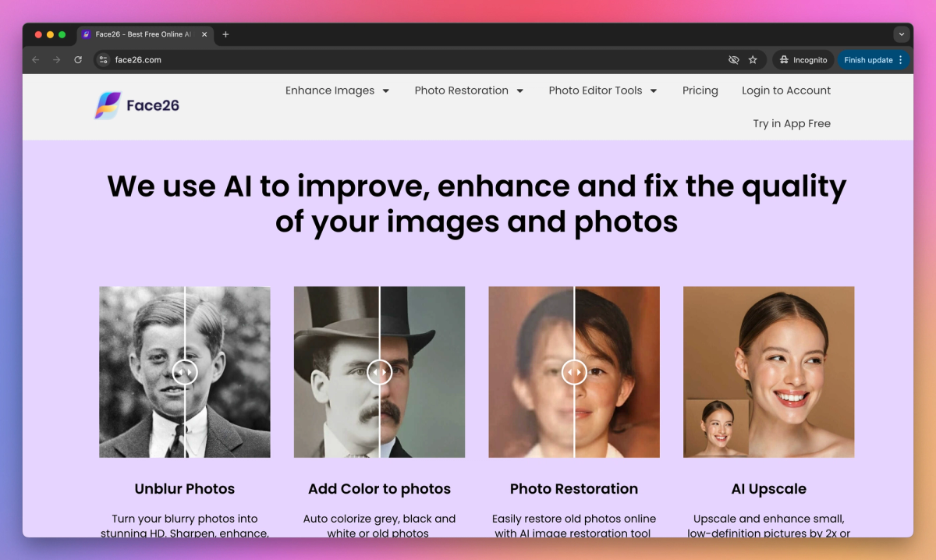Click slider handle on Add Color image
936x560 pixels.
pyautogui.click(x=380, y=372)
